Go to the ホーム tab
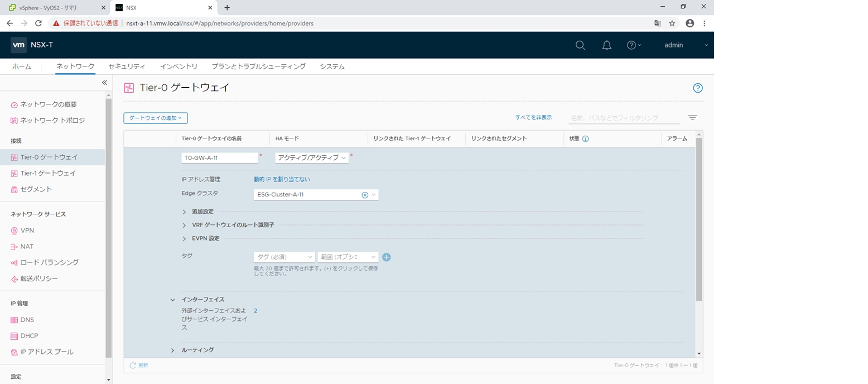The width and height of the screenshot is (868, 384). [x=22, y=66]
